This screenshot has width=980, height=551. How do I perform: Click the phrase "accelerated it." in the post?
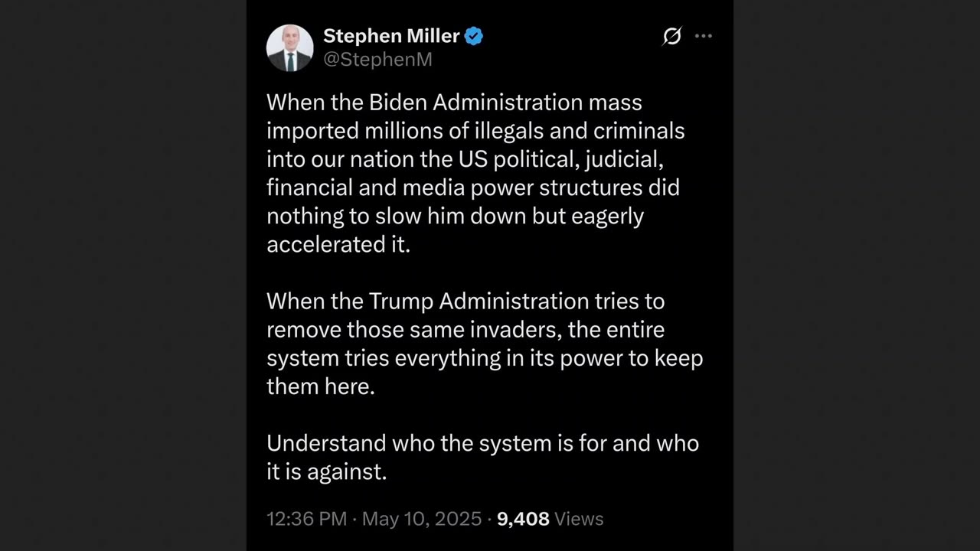click(338, 244)
